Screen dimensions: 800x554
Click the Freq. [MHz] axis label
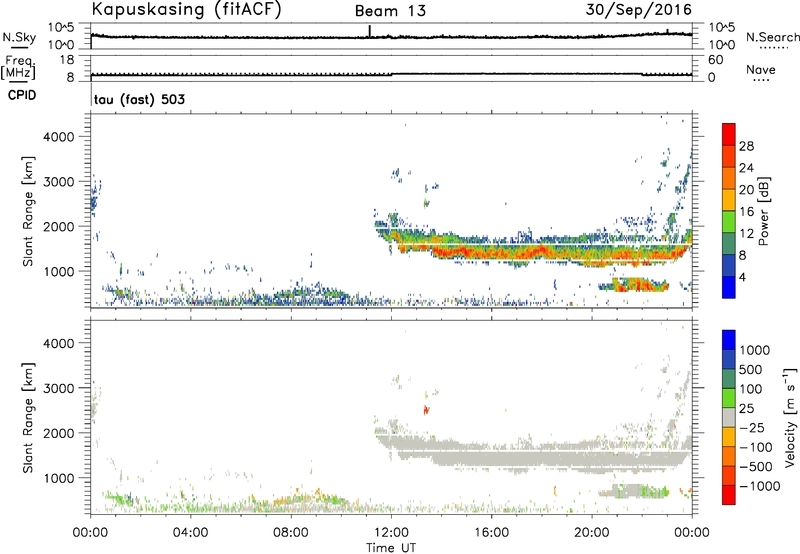pos(18,68)
